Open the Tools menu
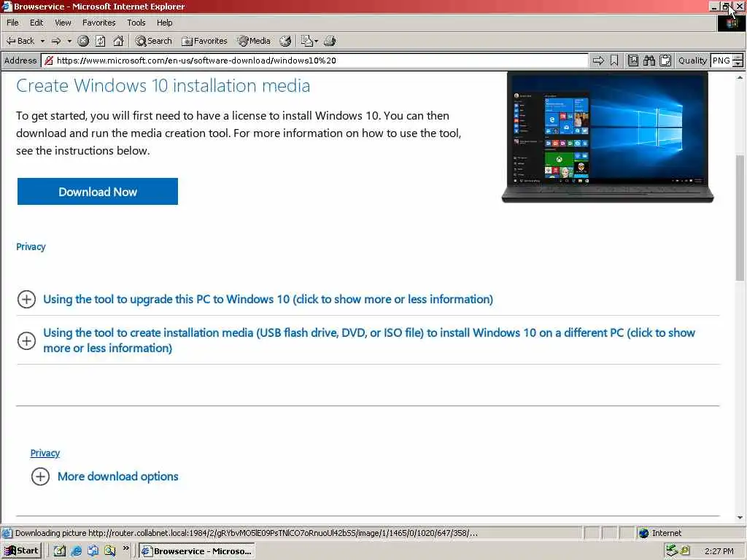This screenshot has height=560, width=747. (x=136, y=23)
